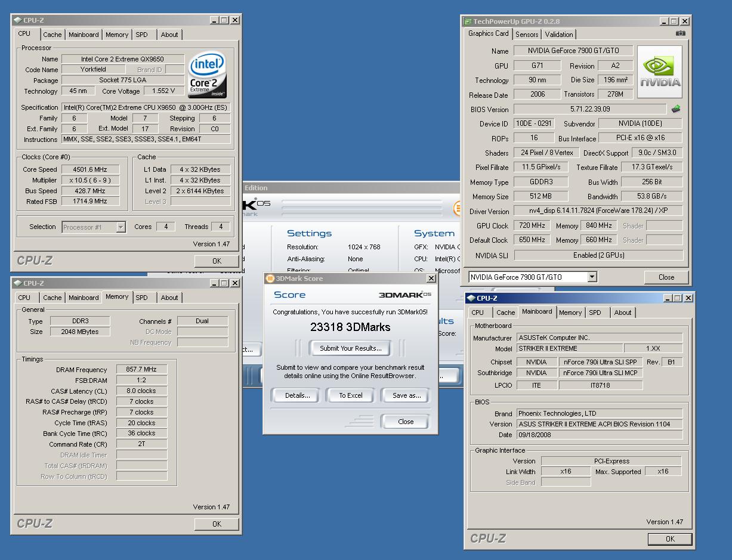The image size is (732, 560).
Task: Click the green BIOS save chip icon
Action: point(676,109)
